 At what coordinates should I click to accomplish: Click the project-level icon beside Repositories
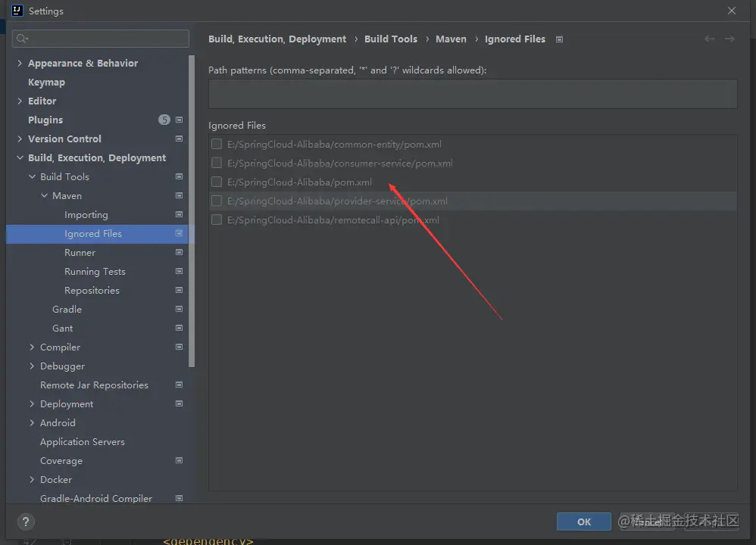179,290
